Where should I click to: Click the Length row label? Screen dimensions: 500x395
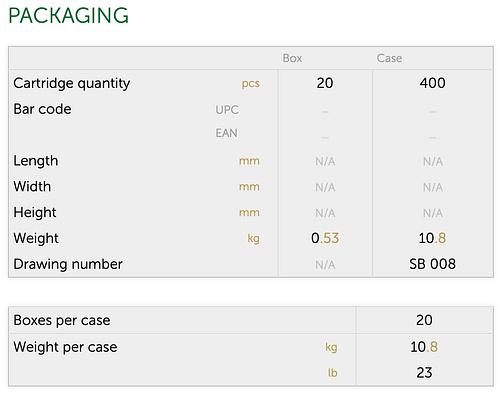36,161
